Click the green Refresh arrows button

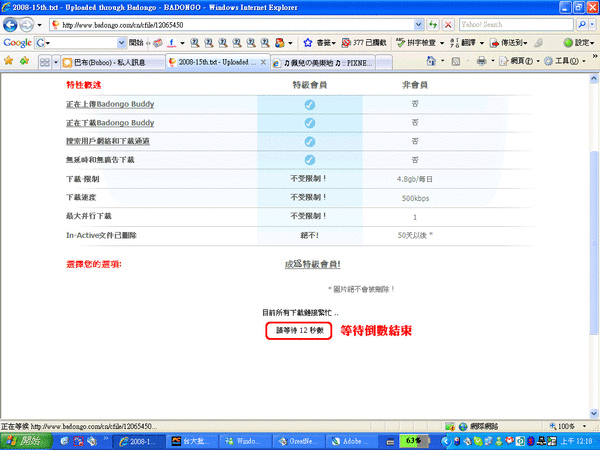click(433, 25)
